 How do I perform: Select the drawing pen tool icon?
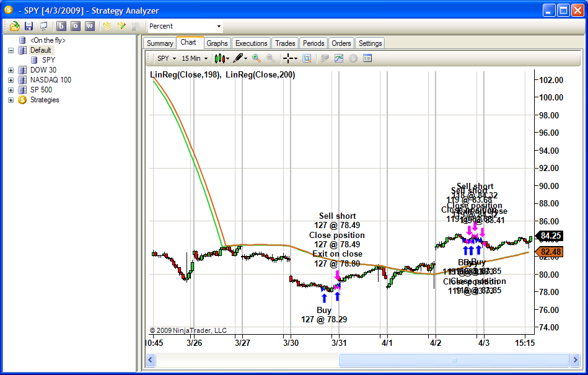tap(238, 58)
